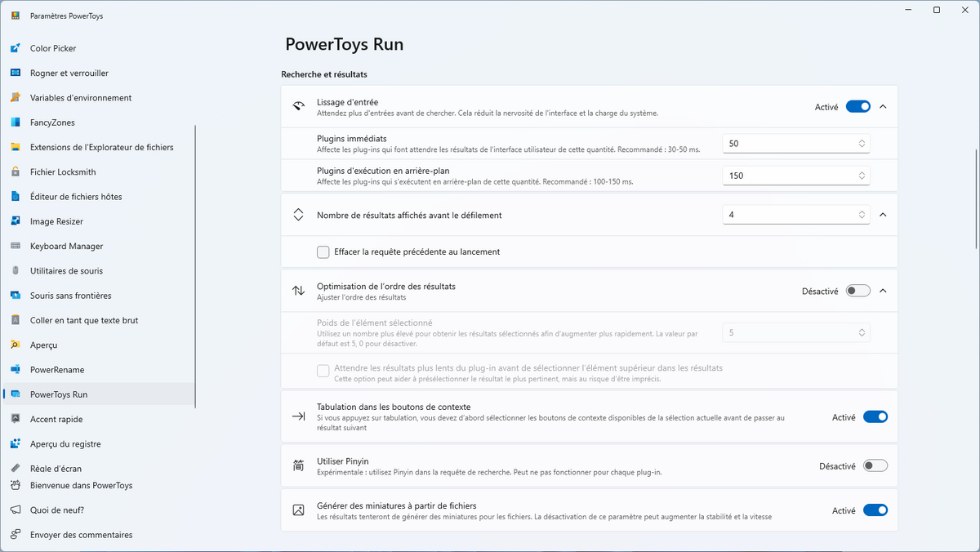Screen dimensions: 980x552
Task: Click the PowerToys Run page title
Action: tap(344, 44)
